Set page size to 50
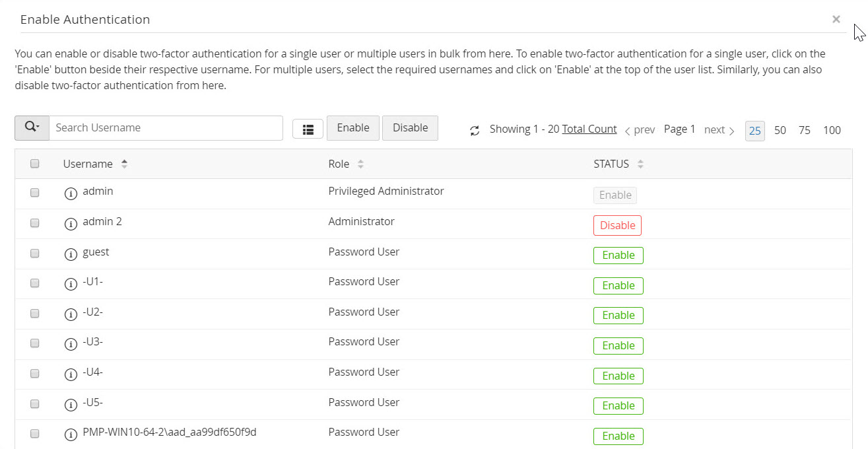 [x=780, y=130]
